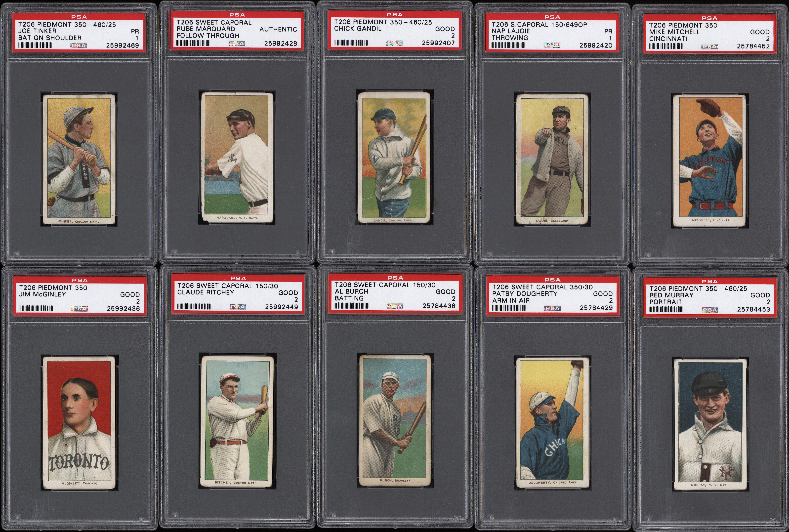The width and height of the screenshot is (789, 532).
Task: Click the text 'BAT ON SHOULDER'
Action: (x=50, y=38)
